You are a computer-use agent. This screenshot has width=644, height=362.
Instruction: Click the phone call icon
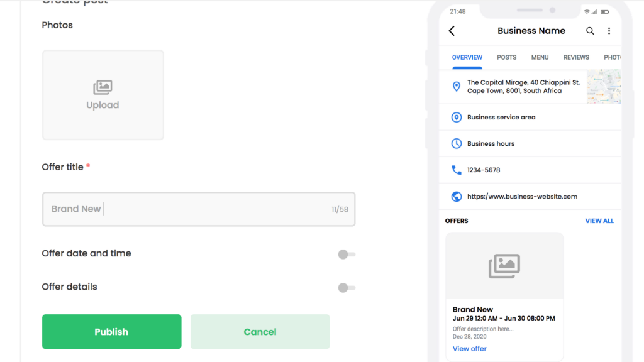(457, 170)
